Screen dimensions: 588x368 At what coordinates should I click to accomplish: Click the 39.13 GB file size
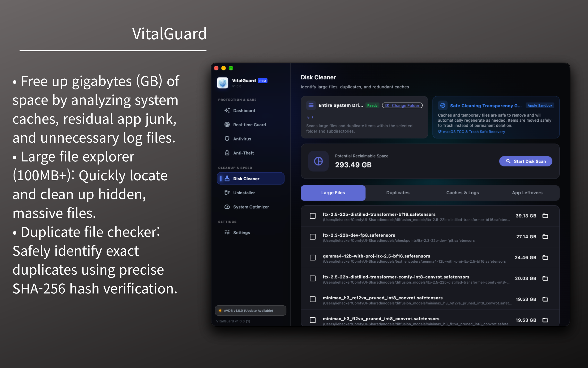[x=526, y=216]
